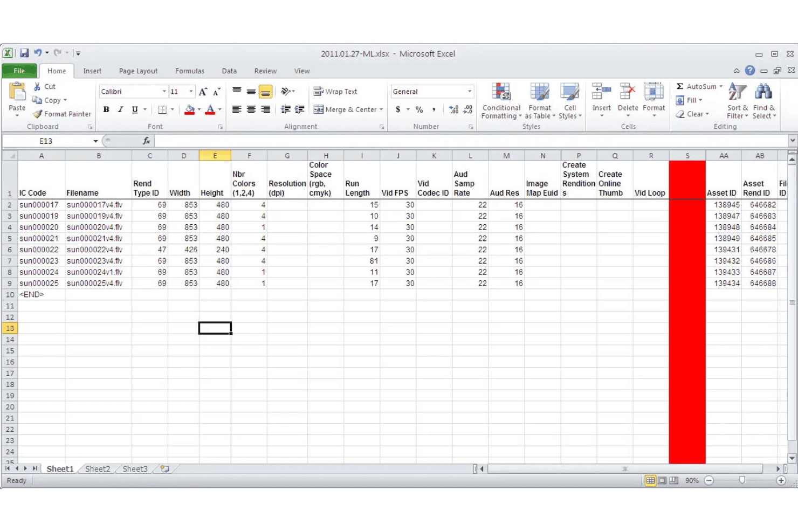Select Middle Align icon
The image size is (798, 532).
pos(251,92)
